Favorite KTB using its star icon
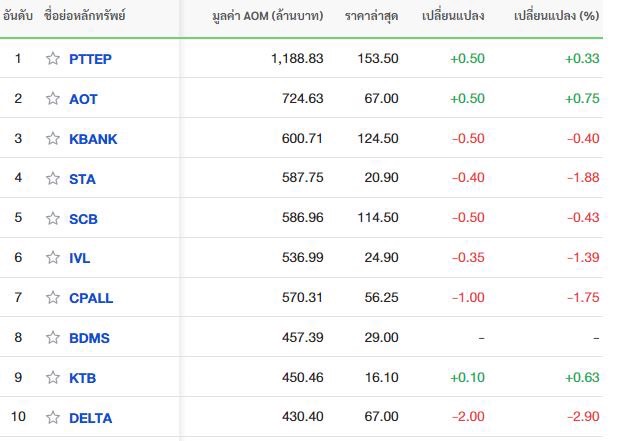This screenshot has height=441, width=619. point(53,377)
